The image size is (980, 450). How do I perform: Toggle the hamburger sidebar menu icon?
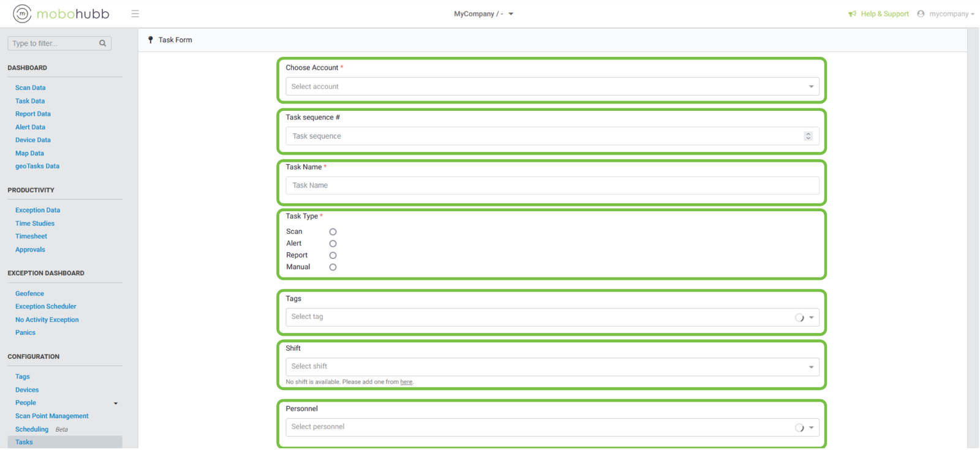click(x=135, y=13)
